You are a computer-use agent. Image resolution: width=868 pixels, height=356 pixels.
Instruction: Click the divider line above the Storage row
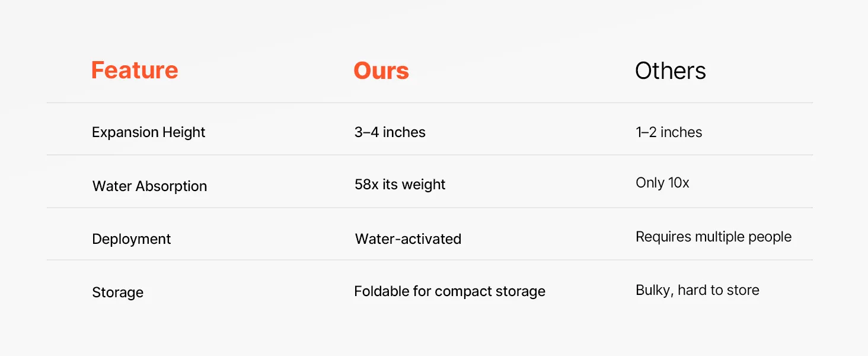pos(429,260)
